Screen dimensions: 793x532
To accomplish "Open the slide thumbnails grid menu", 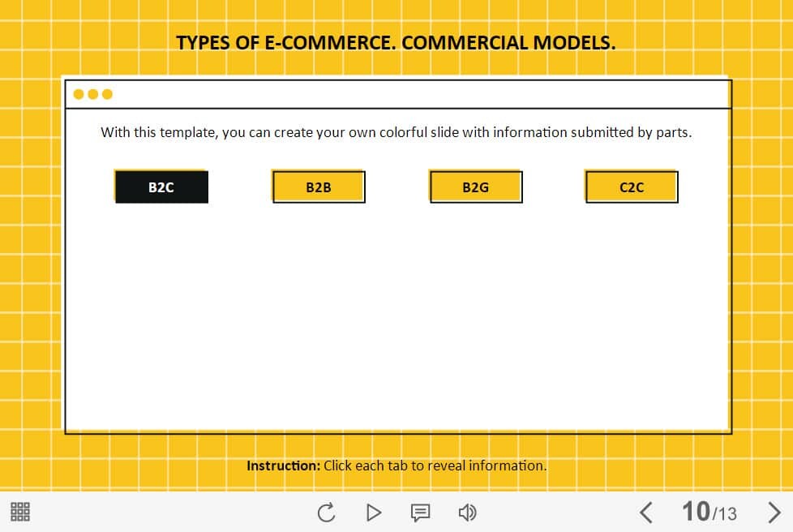I will click(20, 512).
